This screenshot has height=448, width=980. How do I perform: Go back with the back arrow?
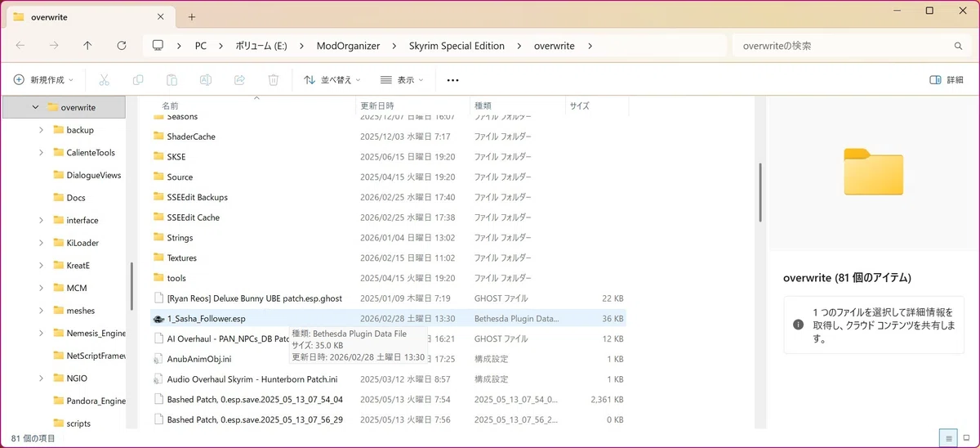point(20,46)
